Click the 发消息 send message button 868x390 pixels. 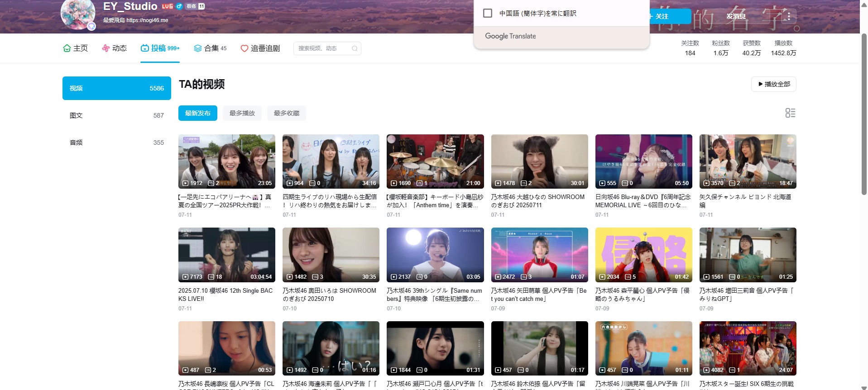pyautogui.click(x=736, y=16)
